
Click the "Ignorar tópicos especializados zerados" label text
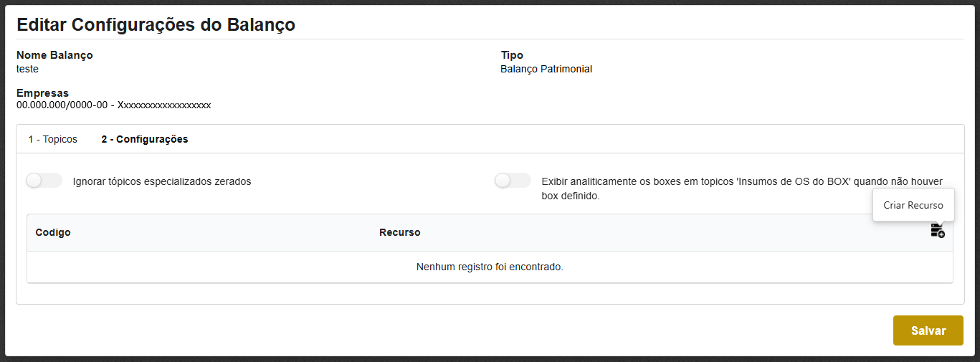tap(162, 181)
